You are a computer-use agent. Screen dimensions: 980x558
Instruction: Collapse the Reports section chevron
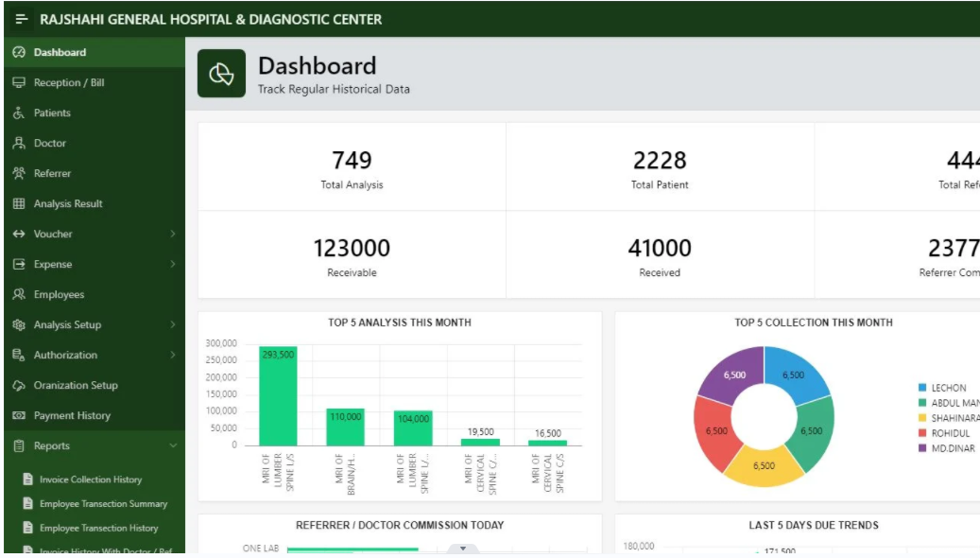pyautogui.click(x=172, y=446)
